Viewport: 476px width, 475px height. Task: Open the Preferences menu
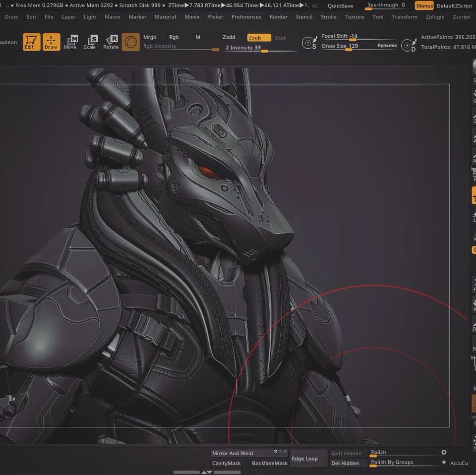[246, 17]
